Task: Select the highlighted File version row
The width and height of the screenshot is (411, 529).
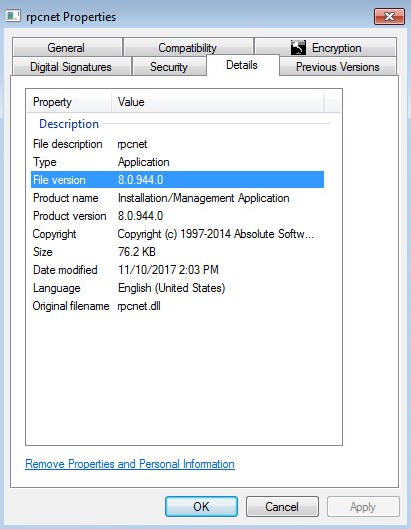Action: coord(177,180)
